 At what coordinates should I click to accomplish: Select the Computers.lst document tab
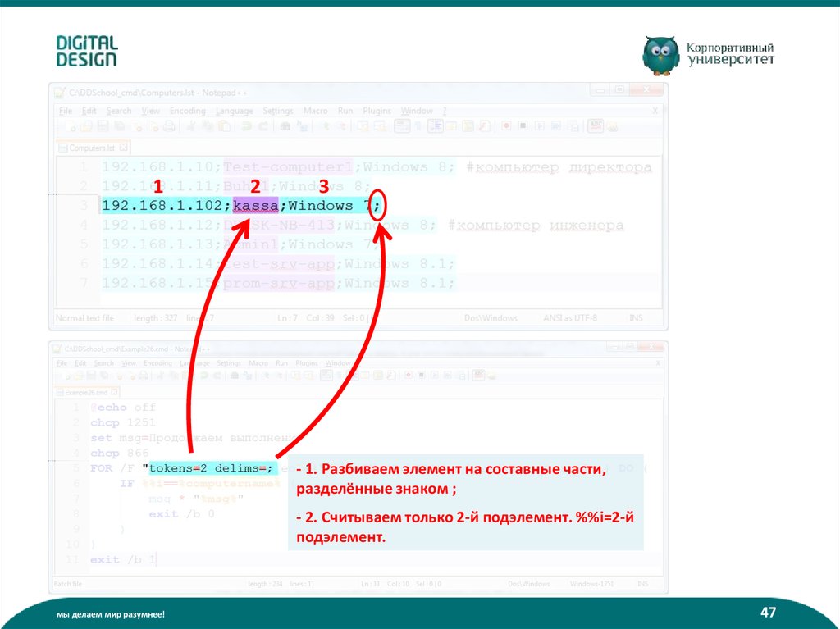pyautogui.click(x=92, y=148)
